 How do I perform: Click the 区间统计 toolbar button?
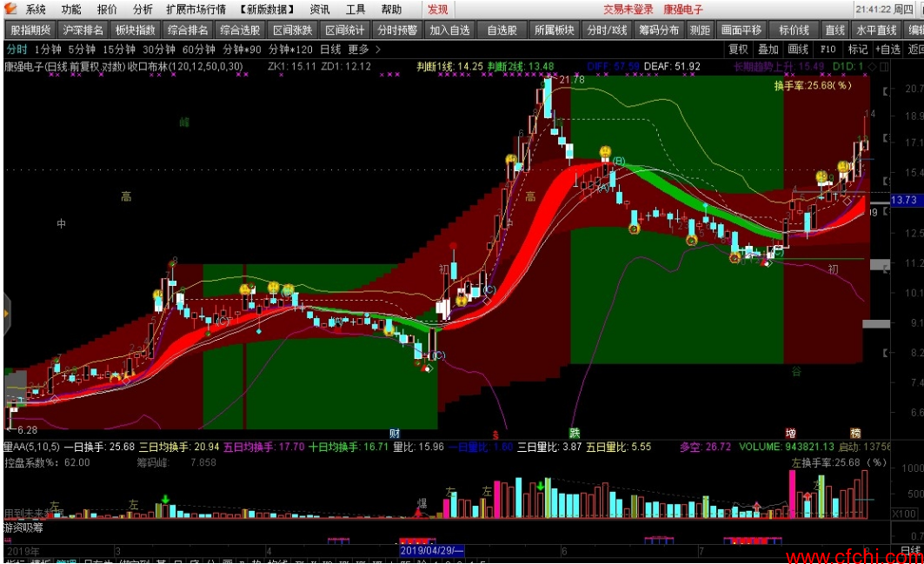[345, 30]
